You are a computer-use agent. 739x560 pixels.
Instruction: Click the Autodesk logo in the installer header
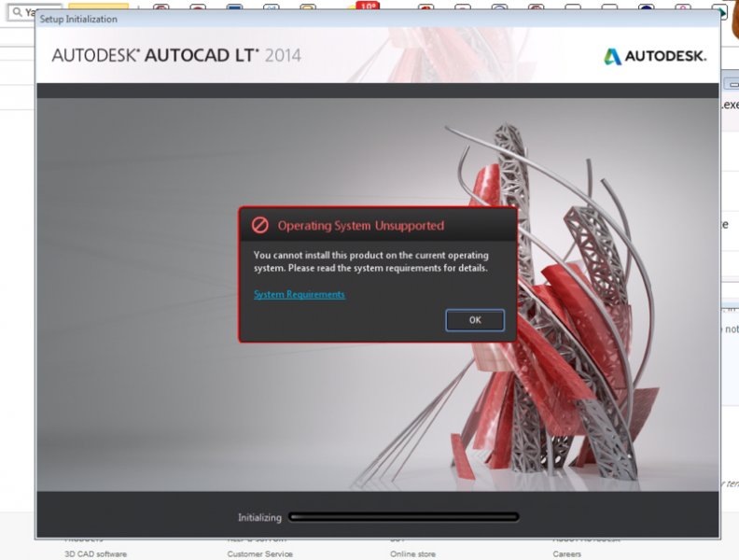pyautogui.click(x=655, y=56)
